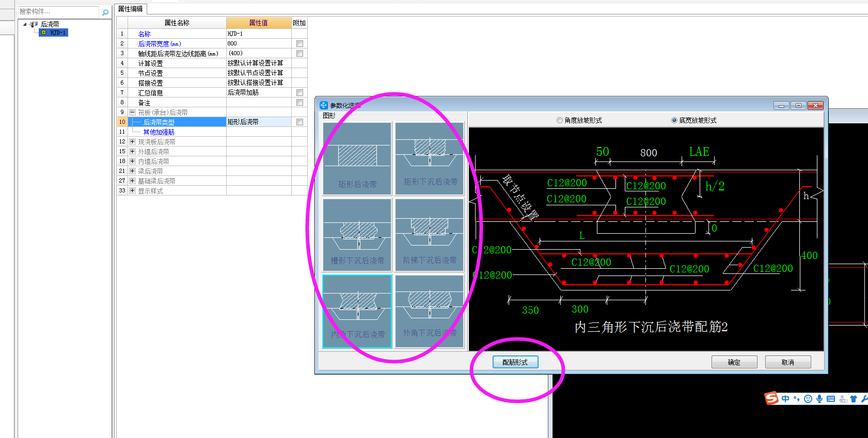Edit the h/2 dimension in the drawing
This screenshot has height=438, width=868.
tap(715, 186)
